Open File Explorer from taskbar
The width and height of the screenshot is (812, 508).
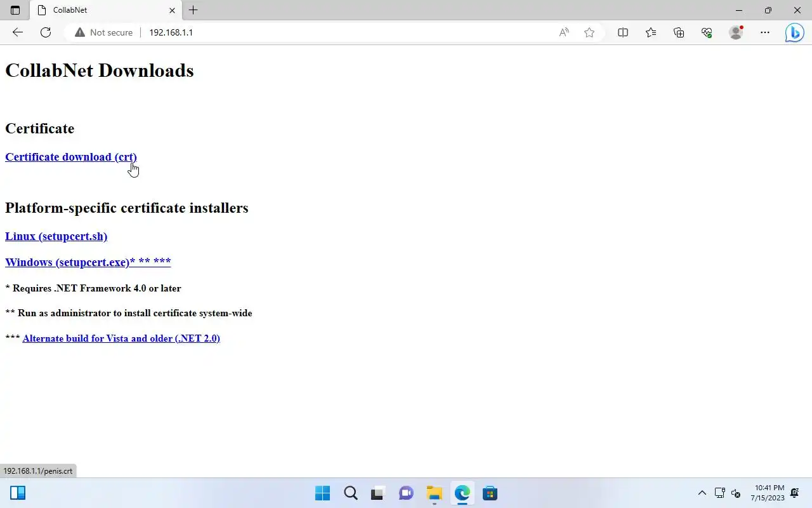[434, 493]
